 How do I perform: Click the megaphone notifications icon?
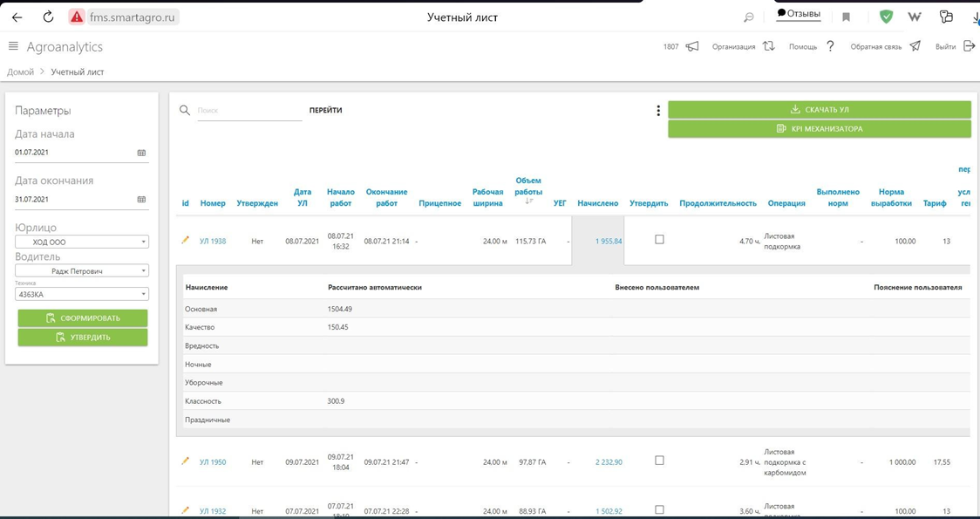(692, 46)
